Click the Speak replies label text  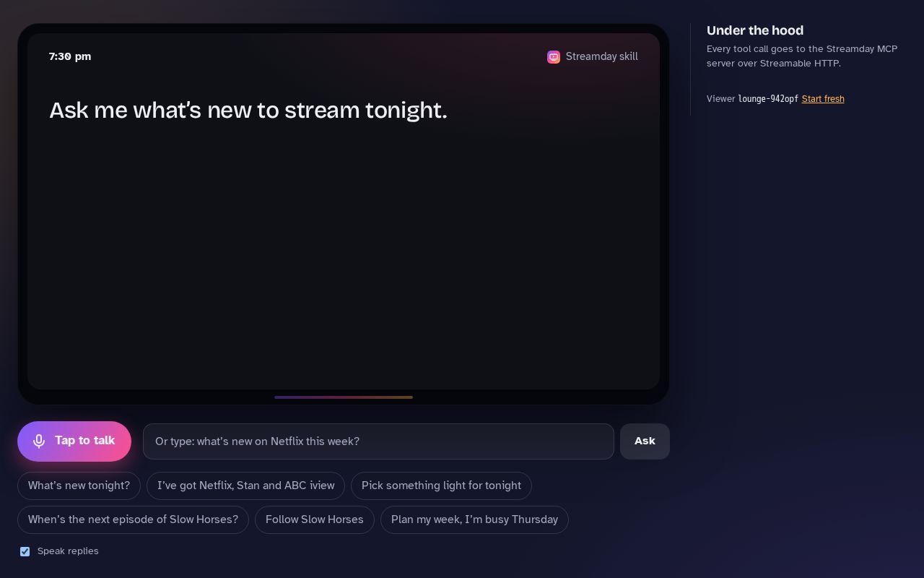pos(68,551)
